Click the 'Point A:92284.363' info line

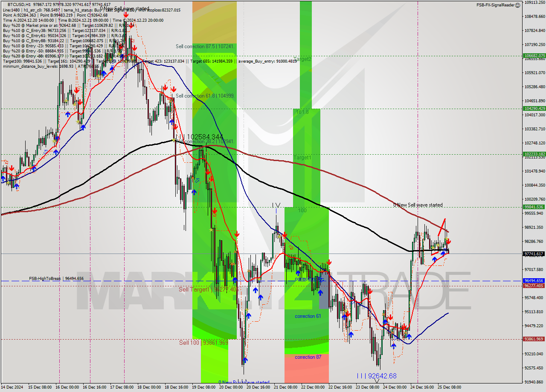pos(55,15)
